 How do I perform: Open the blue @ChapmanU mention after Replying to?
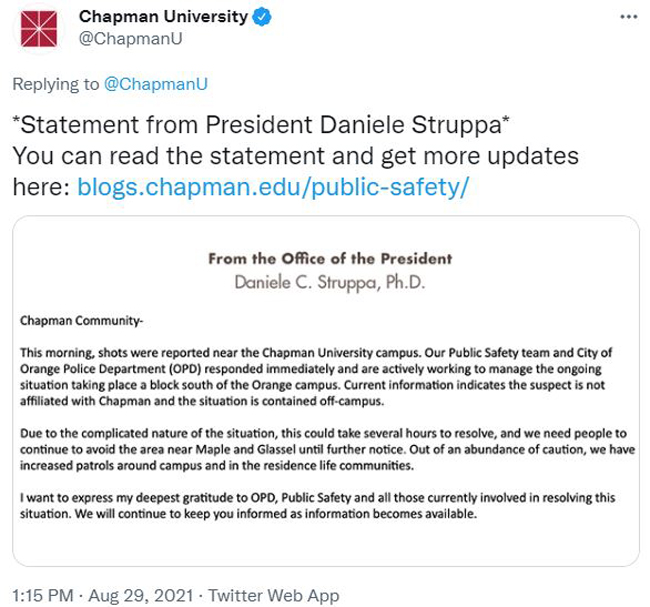tap(156, 84)
